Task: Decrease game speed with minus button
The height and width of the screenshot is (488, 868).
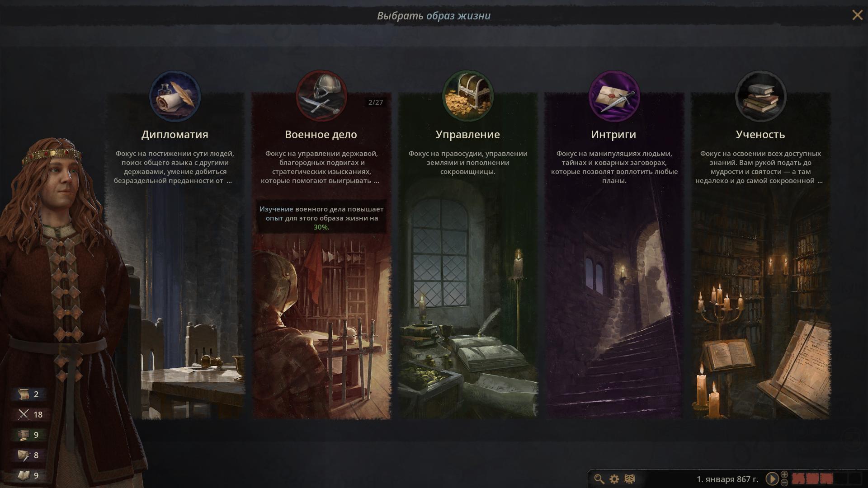Action: coord(784,483)
